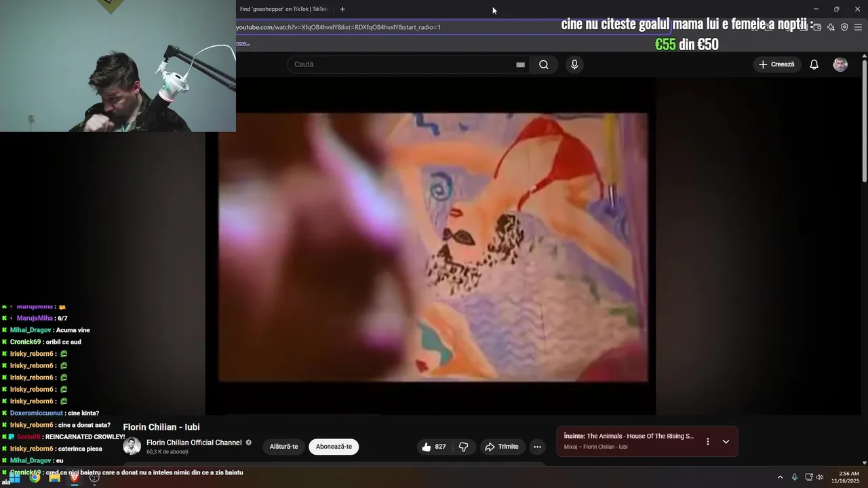Click the video title Florin Chilian - Iubi
Viewport: 868px width, 488px height.
(x=161, y=427)
